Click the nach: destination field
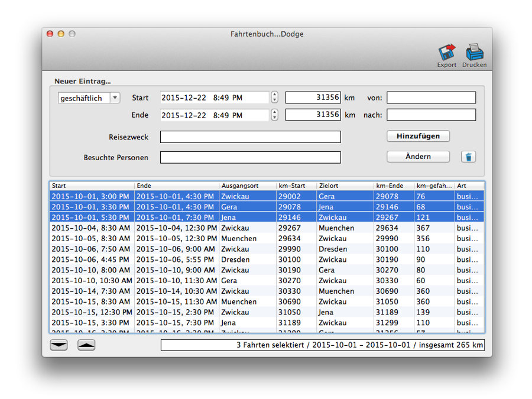This screenshot has width=532, height=399. pos(431,115)
